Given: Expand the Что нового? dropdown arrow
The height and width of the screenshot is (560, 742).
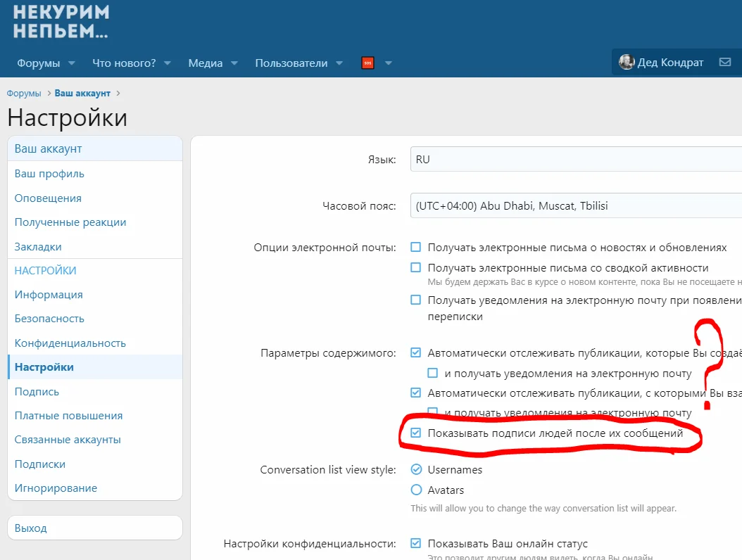Looking at the screenshot, I should [167, 63].
